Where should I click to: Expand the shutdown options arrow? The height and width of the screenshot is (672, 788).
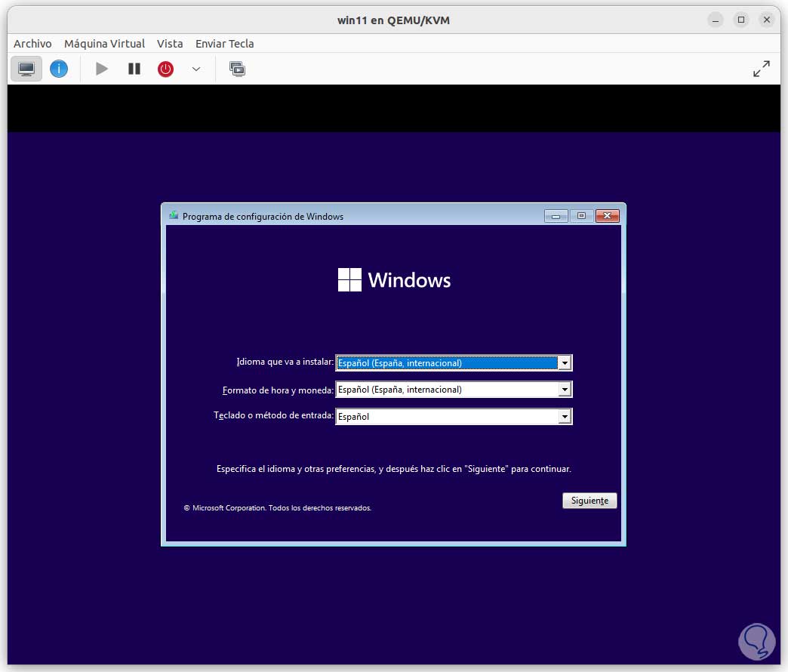196,69
